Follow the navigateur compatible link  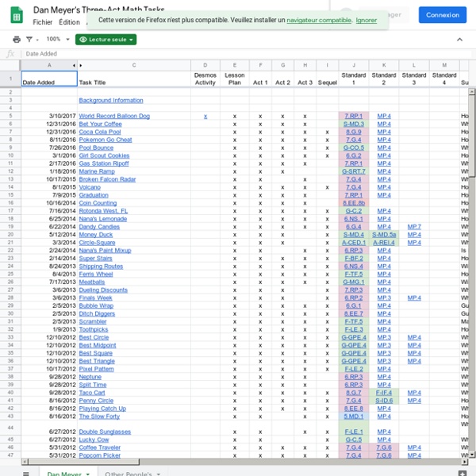[x=319, y=20]
